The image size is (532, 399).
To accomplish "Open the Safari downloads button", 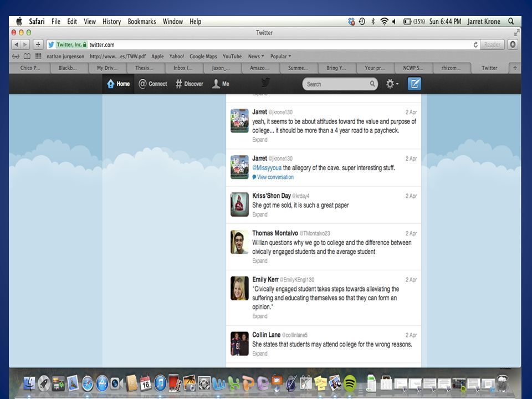I will (513, 44).
